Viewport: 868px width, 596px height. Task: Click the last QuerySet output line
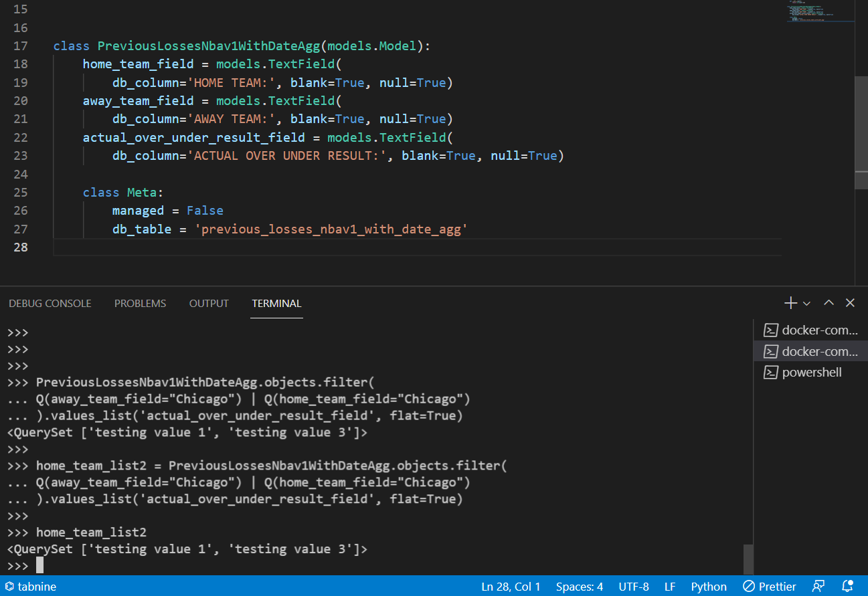[x=187, y=549]
